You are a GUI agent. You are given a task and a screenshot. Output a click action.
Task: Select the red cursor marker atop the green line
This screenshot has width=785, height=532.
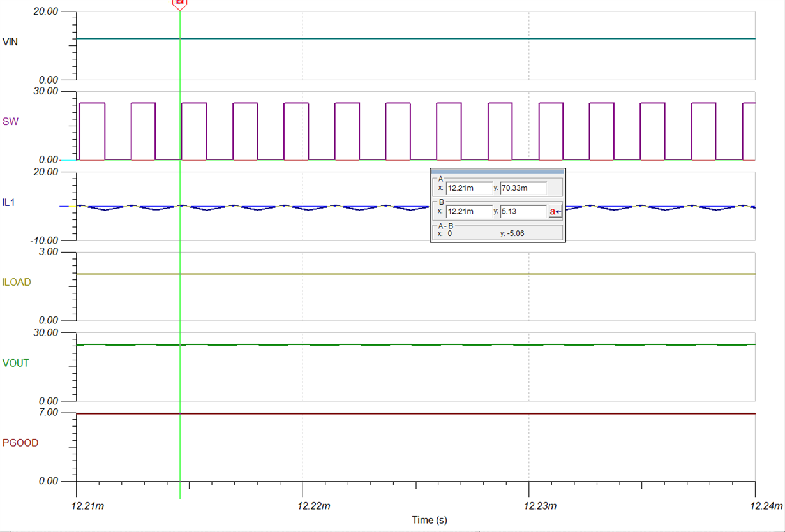coord(180,4)
